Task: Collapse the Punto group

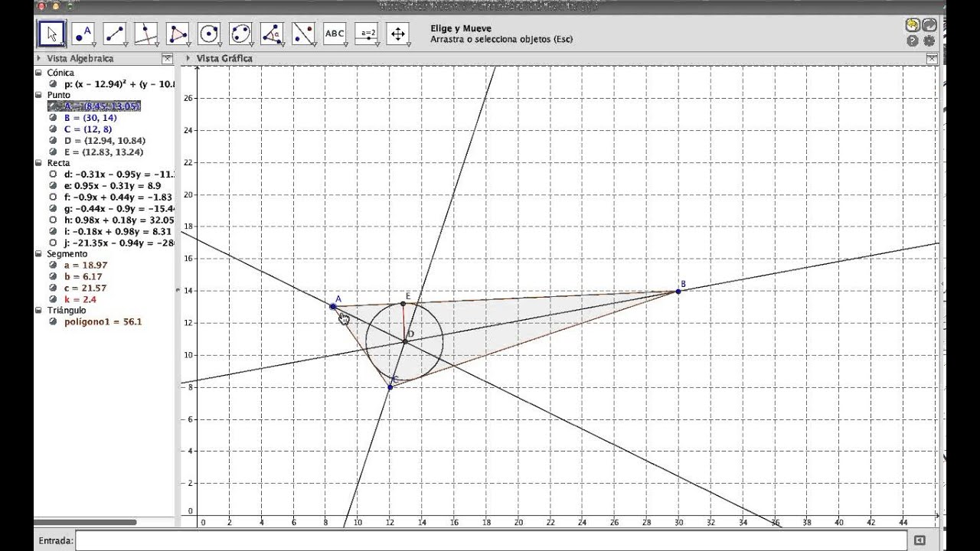Action: 39,96
